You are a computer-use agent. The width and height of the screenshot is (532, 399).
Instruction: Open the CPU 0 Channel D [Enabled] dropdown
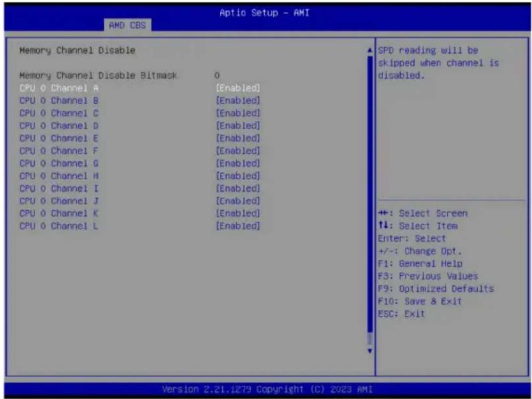[238, 125]
